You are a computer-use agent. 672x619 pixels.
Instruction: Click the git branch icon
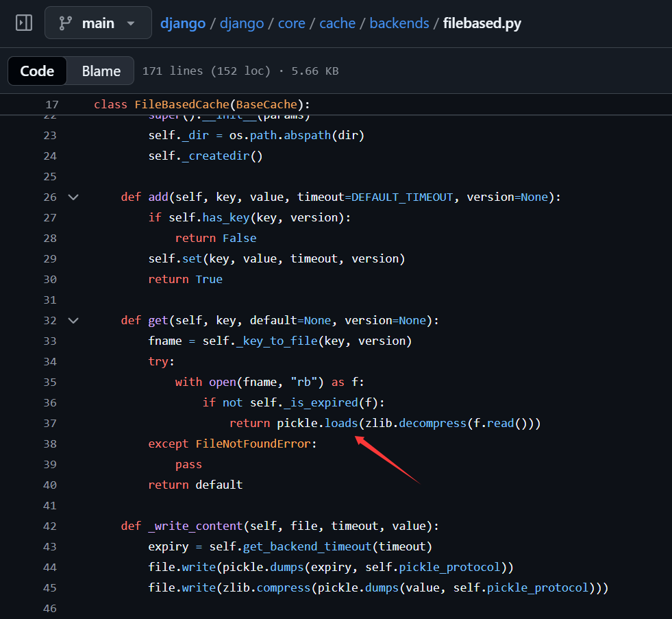66,23
